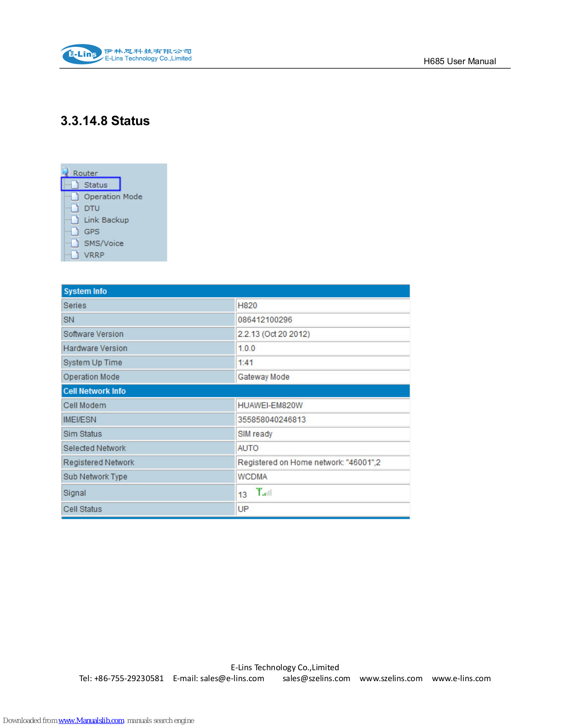Click the Selected Network row label
The width and height of the screenshot is (563, 728).
point(95,448)
